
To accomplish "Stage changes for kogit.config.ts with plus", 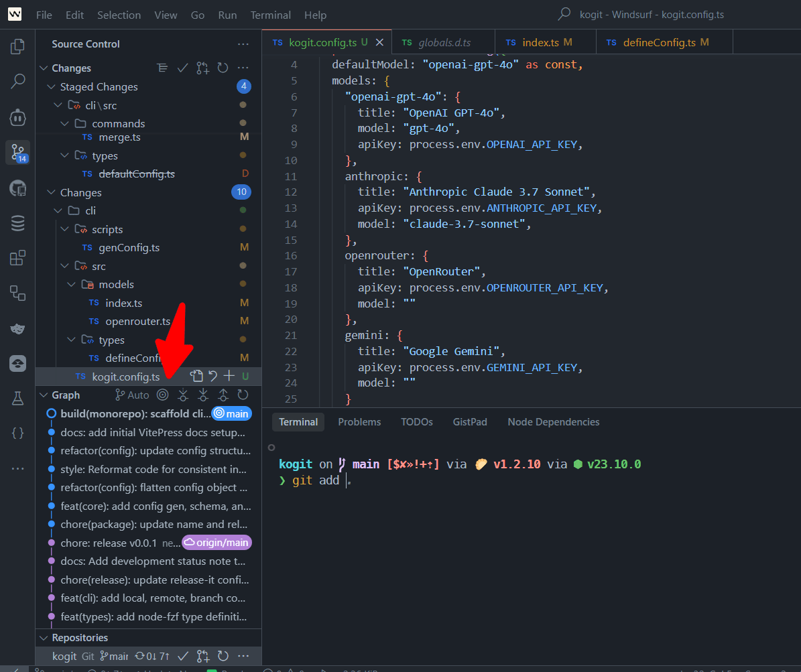I will [229, 377].
